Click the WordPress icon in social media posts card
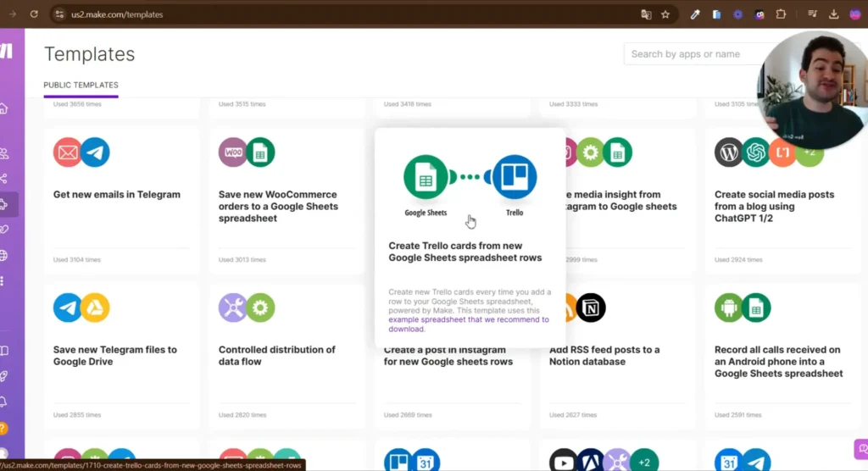This screenshot has width=868, height=471. coord(728,152)
